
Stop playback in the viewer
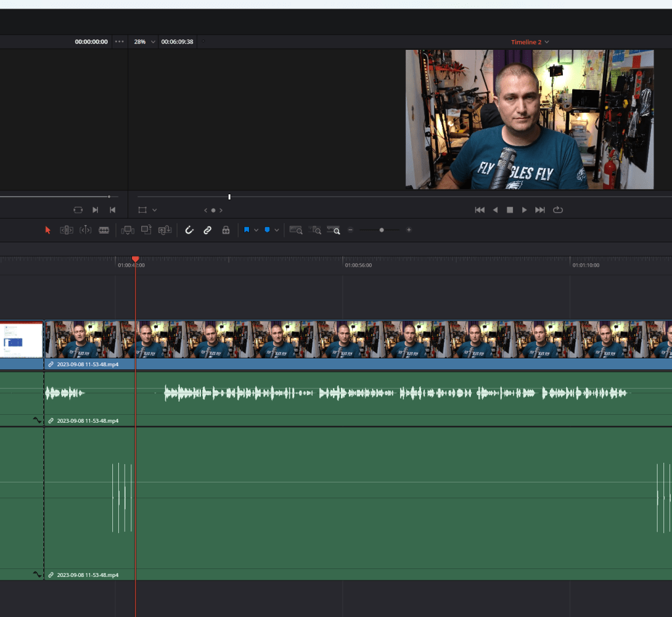point(510,210)
